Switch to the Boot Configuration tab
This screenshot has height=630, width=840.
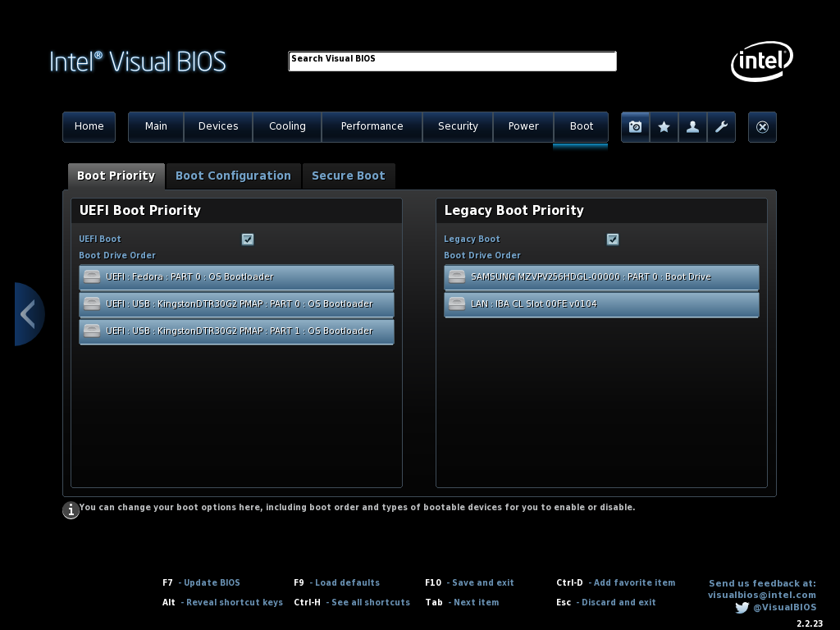pos(233,176)
